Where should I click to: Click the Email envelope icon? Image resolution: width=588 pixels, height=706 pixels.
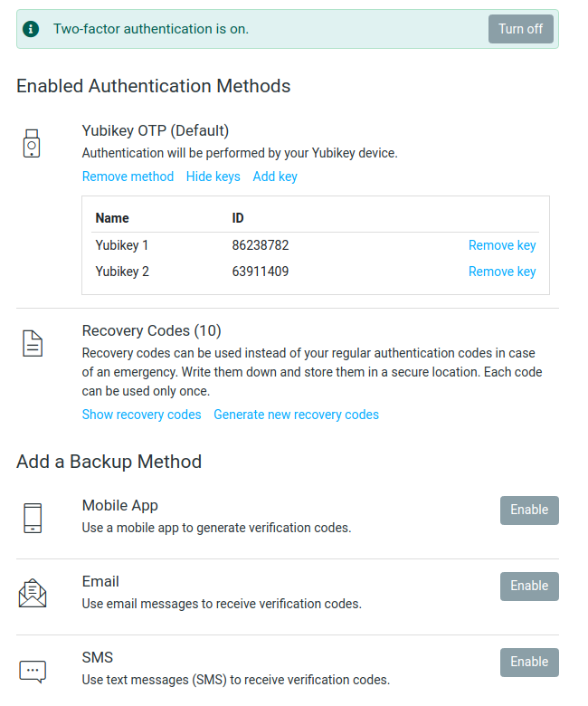point(33,593)
